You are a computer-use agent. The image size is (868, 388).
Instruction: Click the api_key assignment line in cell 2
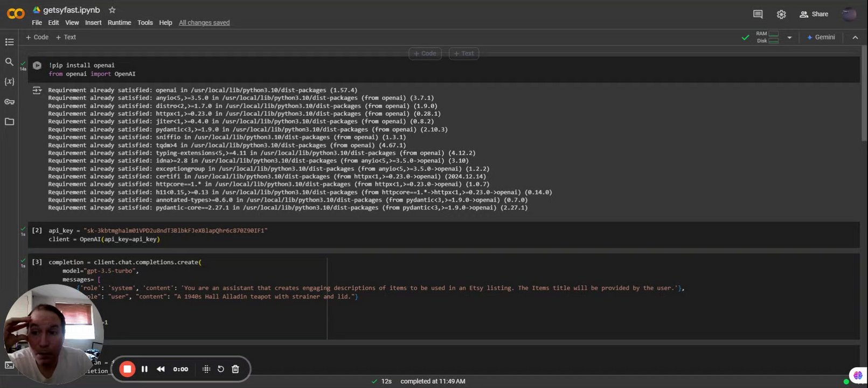158,230
